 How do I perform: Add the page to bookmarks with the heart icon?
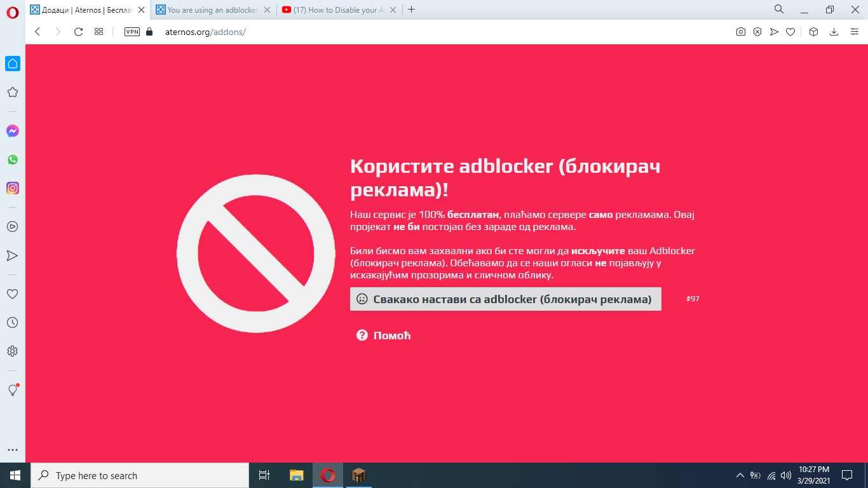tap(790, 32)
